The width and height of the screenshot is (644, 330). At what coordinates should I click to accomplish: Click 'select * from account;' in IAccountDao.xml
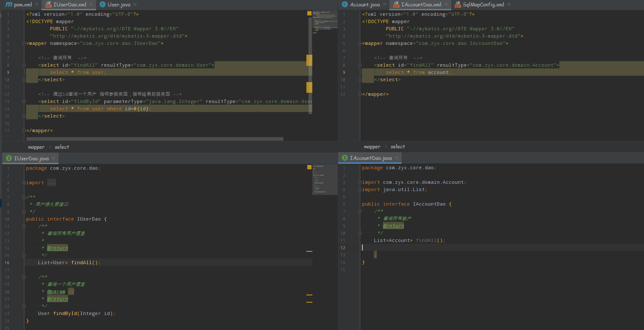tap(418, 72)
